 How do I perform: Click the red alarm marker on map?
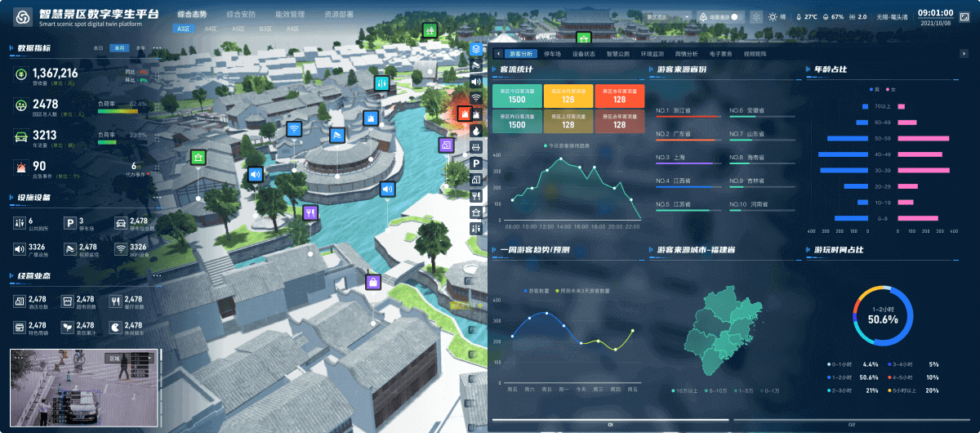(464, 114)
